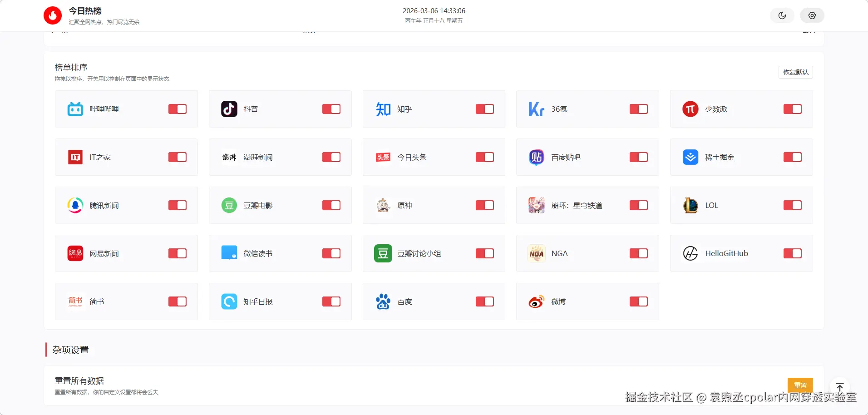Viewport: 868px width, 415px height.
Task: Click the 哔哩哔哩 TV icon
Action: [x=75, y=109]
